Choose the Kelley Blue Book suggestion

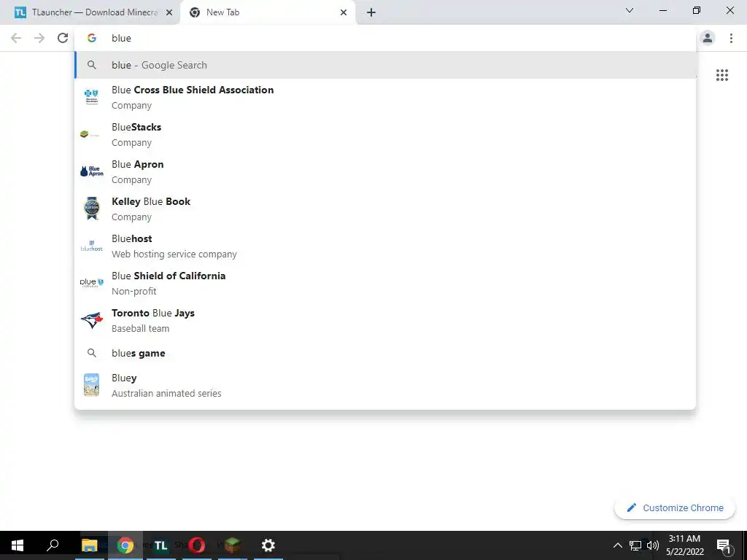(385, 209)
